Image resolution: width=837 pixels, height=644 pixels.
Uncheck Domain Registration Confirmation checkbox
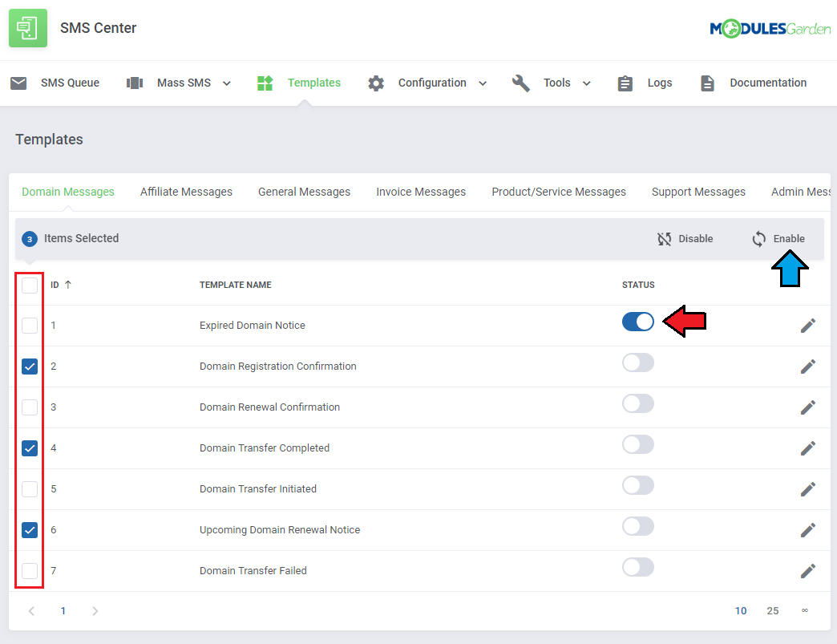(x=30, y=367)
